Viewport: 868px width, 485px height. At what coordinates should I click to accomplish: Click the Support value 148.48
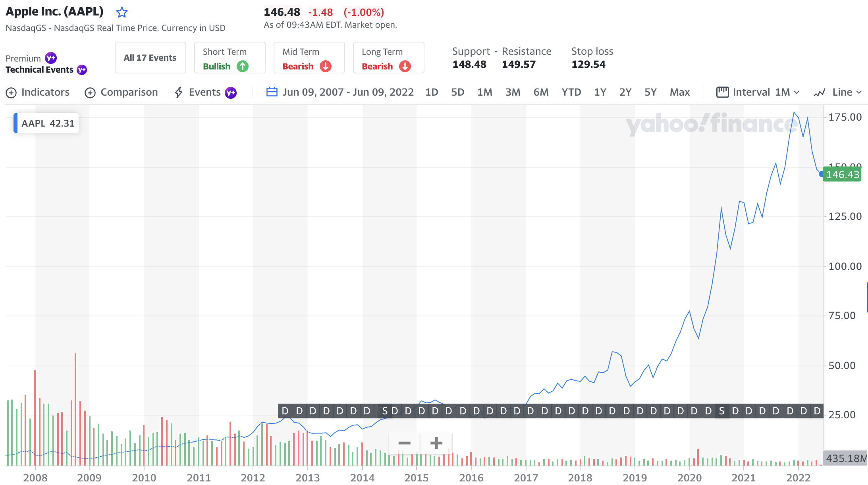click(469, 64)
